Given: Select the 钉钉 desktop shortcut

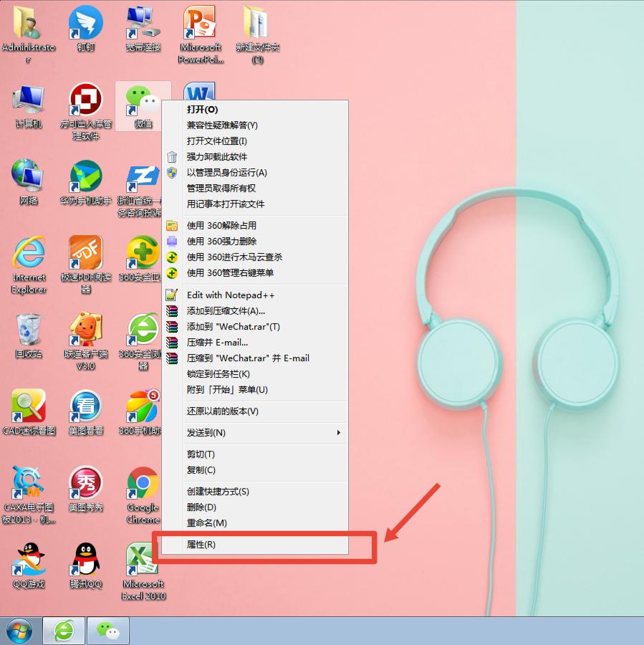Looking at the screenshot, I should click(85, 29).
